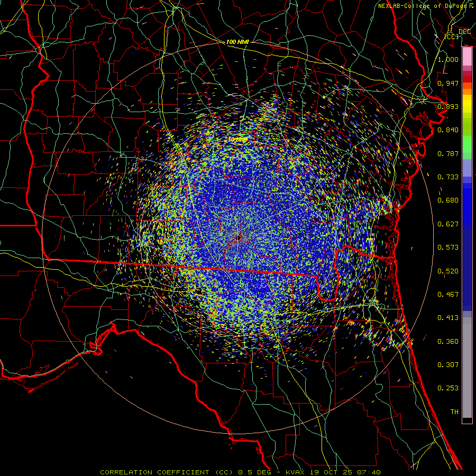
Task: Click the 0.947 legend value
Action: click(448, 83)
